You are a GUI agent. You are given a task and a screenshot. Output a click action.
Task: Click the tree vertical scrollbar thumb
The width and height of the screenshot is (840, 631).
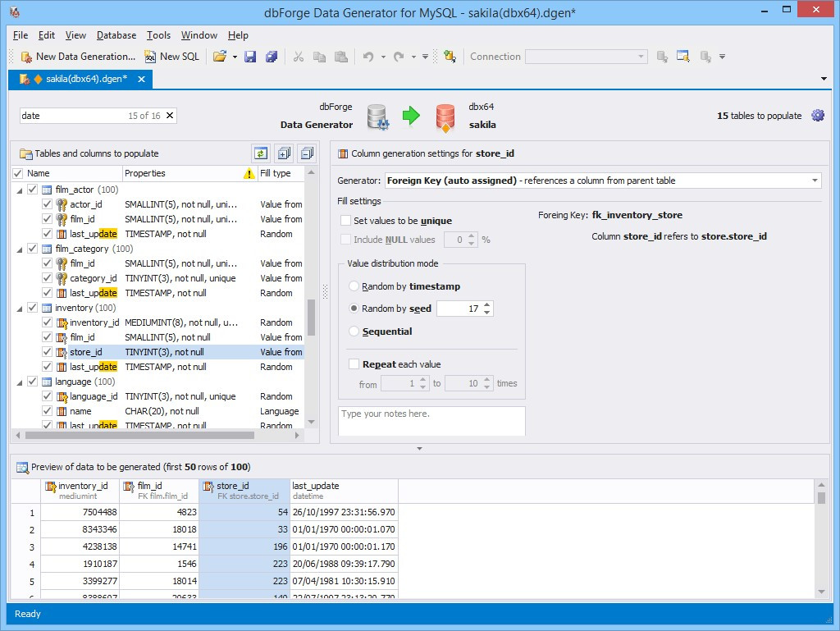pos(311,318)
